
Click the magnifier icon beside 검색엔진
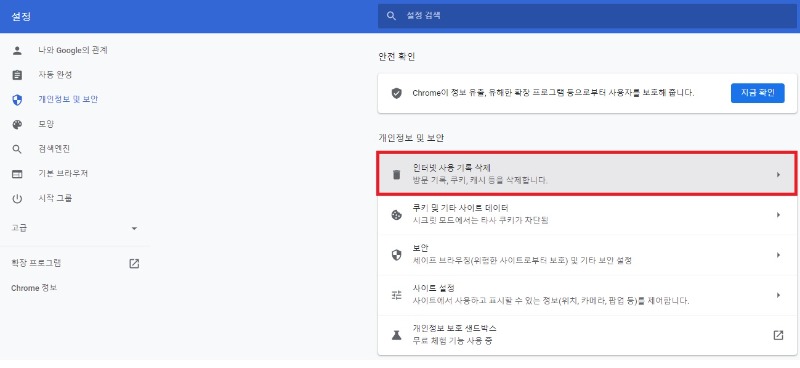pyautogui.click(x=17, y=149)
